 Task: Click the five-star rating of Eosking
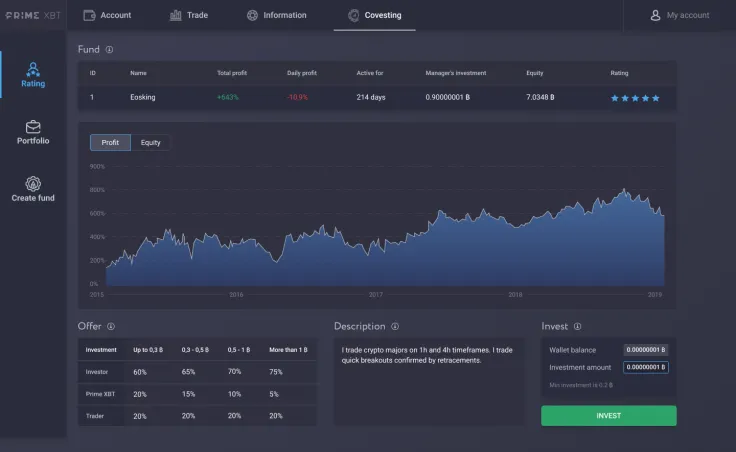coord(635,98)
